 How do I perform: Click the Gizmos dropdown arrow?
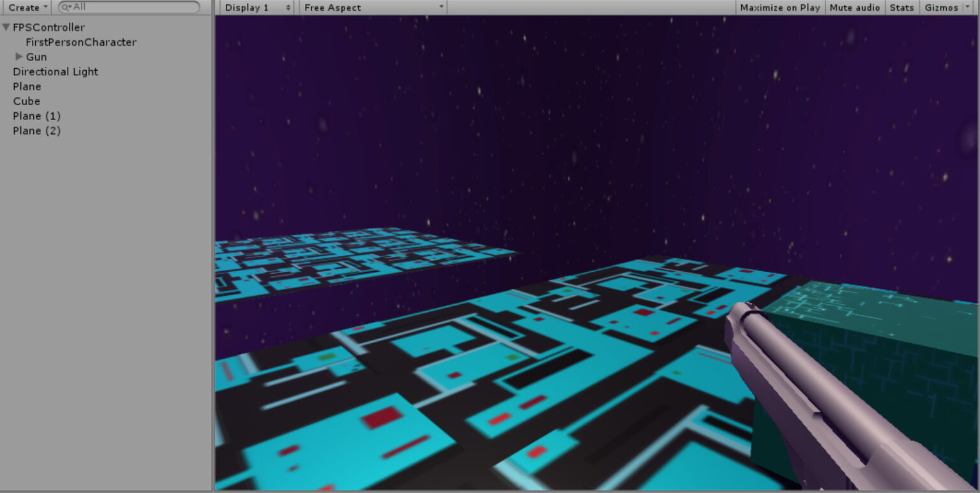pyautogui.click(x=966, y=7)
